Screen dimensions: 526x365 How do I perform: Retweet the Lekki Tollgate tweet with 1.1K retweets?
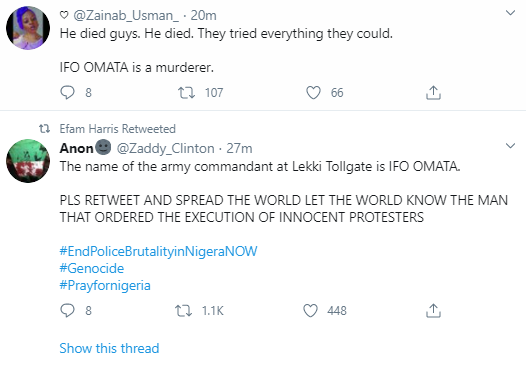point(183,311)
